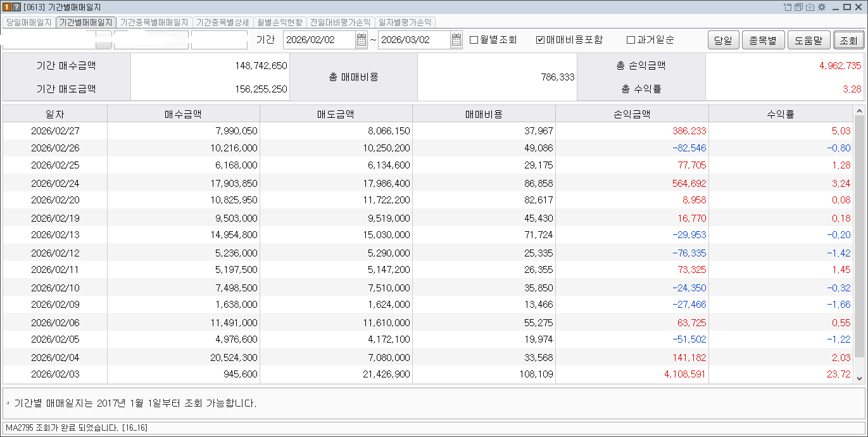Click the screen capture camera icon

click(810, 6)
